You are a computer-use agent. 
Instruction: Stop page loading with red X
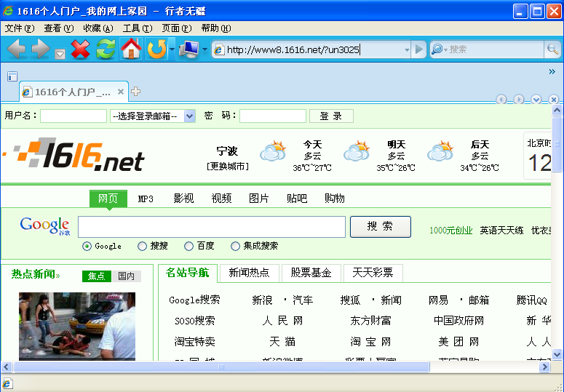pos(81,49)
